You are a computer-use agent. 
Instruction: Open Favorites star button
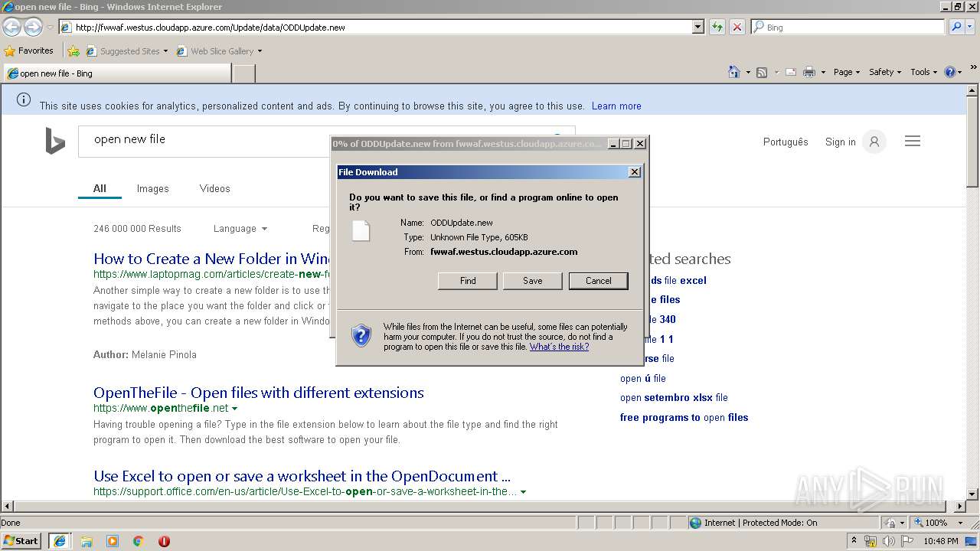click(29, 51)
